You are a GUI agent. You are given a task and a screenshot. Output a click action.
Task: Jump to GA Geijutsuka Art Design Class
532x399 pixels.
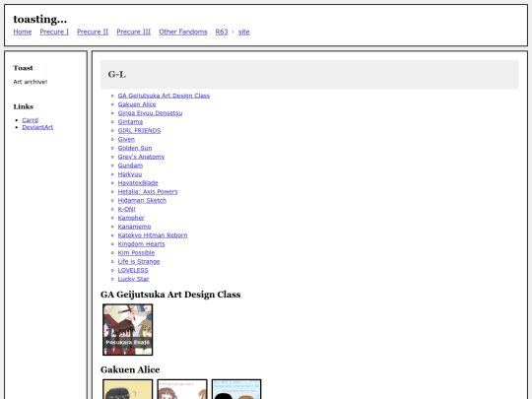[x=164, y=96]
